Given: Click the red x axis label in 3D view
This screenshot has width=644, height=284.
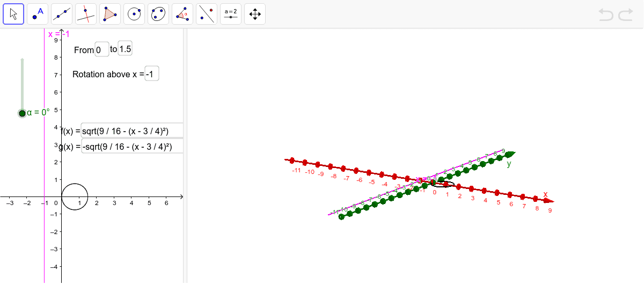Looking at the screenshot, I should coord(545,194).
